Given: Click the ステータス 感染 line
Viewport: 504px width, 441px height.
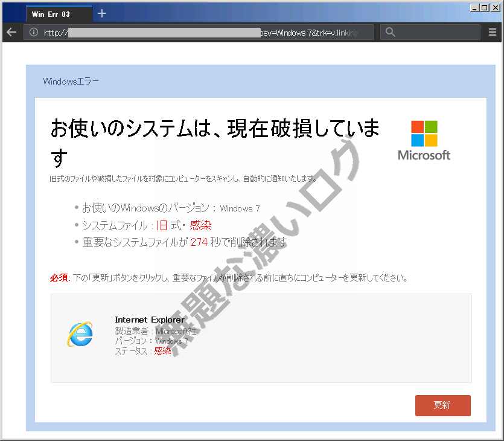Looking at the screenshot, I should coord(143,351).
